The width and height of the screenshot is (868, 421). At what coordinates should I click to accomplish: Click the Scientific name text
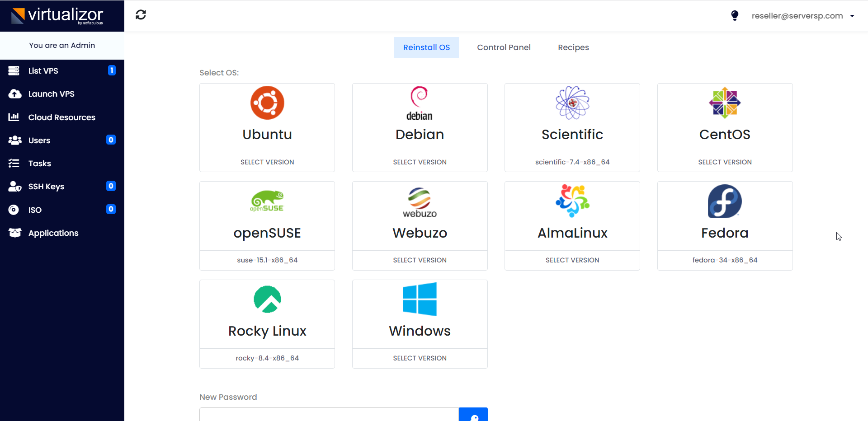point(572,135)
